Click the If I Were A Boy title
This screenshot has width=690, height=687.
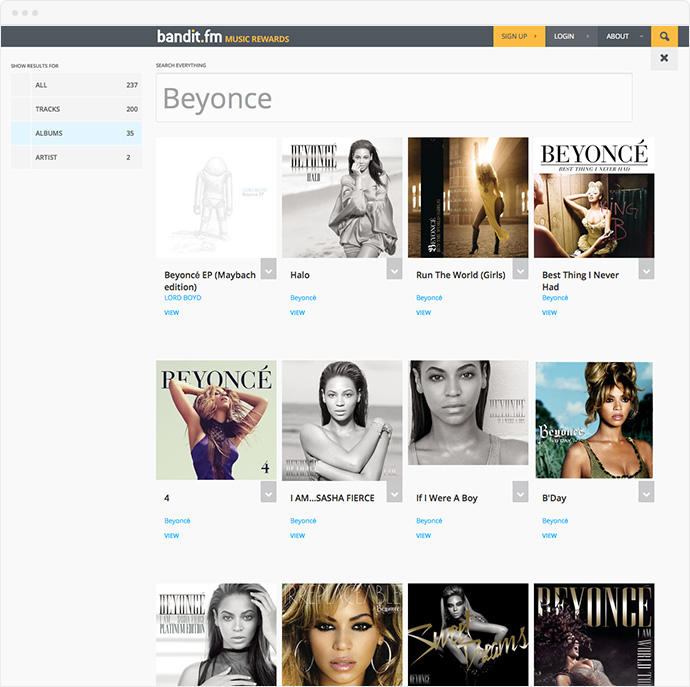(447, 498)
